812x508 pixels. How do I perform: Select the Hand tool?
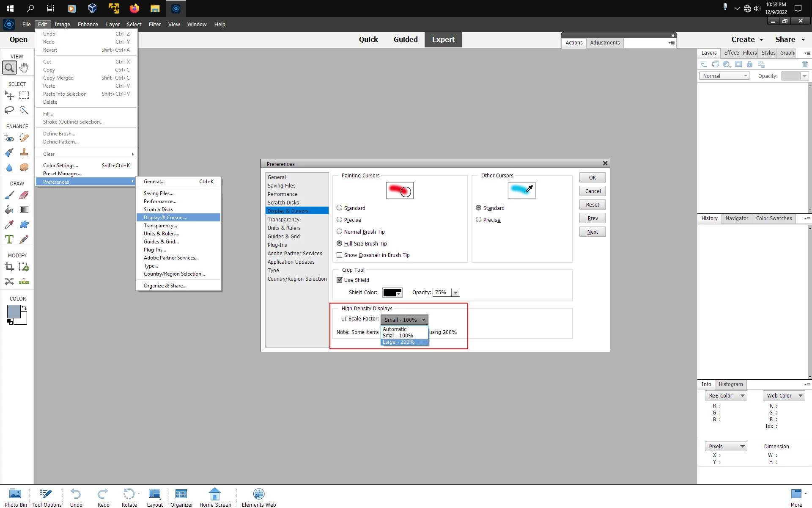pyautogui.click(x=24, y=67)
